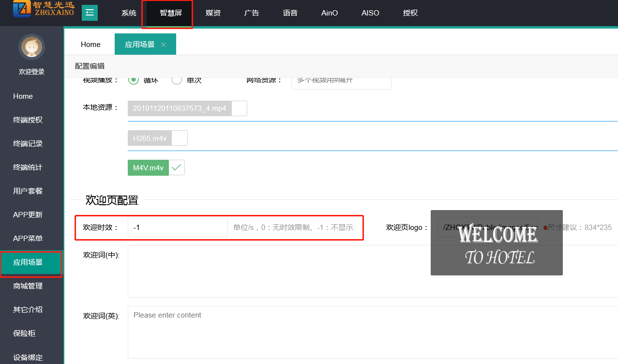Click the ZHGXAINO logo icon
This screenshot has height=364, width=618.
point(22,9)
